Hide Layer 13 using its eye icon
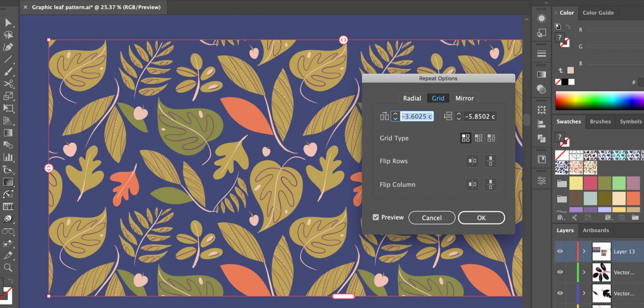 [x=560, y=251]
